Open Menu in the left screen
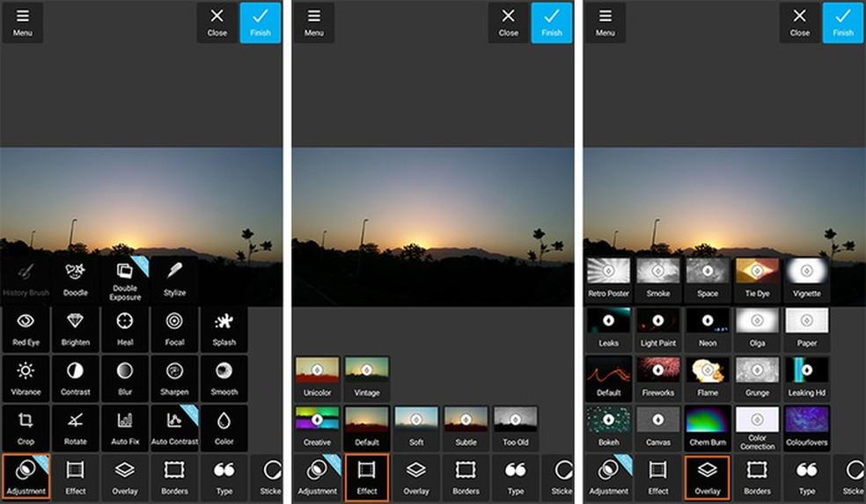This screenshot has height=504, width=866. pyautogui.click(x=23, y=23)
